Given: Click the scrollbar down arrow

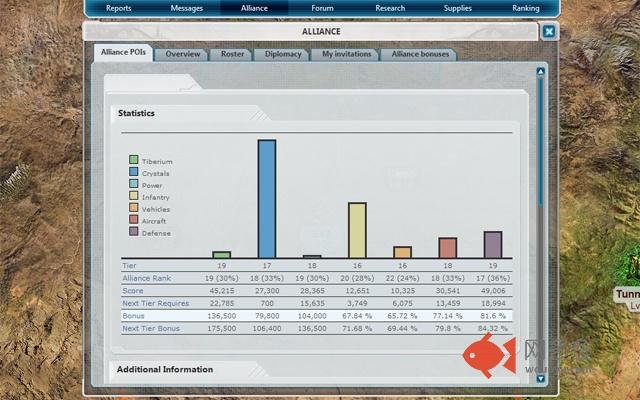Looking at the screenshot, I should point(541,378).
